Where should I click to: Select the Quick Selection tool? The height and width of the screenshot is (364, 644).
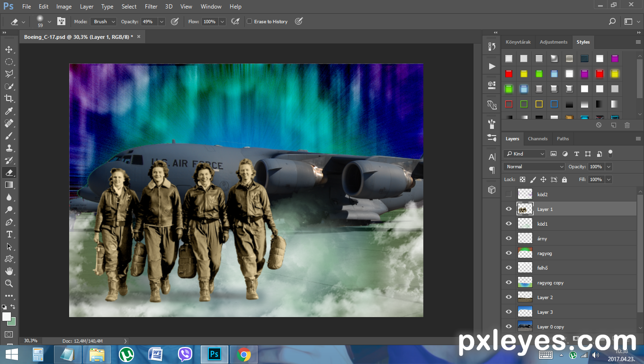click(x=9, y=86)
